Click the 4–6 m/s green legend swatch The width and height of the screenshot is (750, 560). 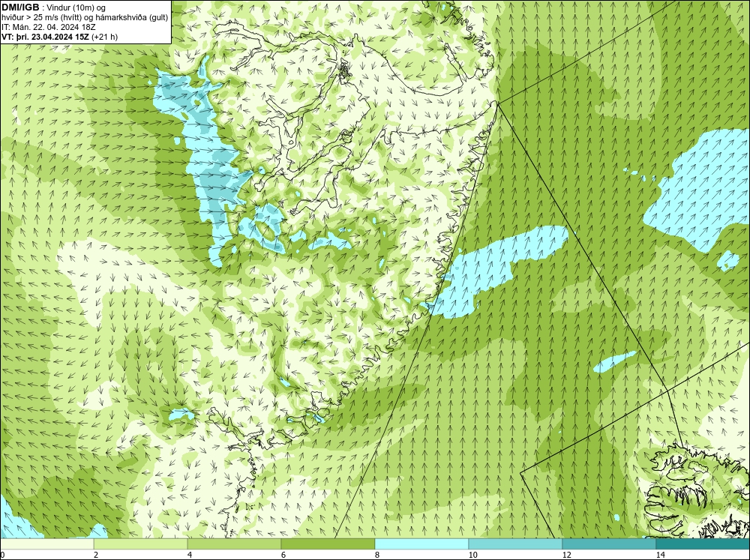[234, 544]
